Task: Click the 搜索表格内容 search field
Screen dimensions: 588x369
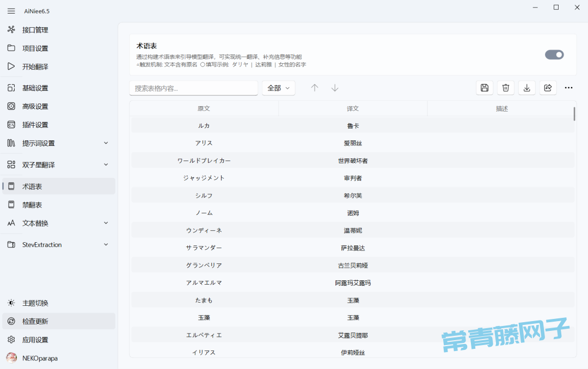Action: (x=193, y=88)
